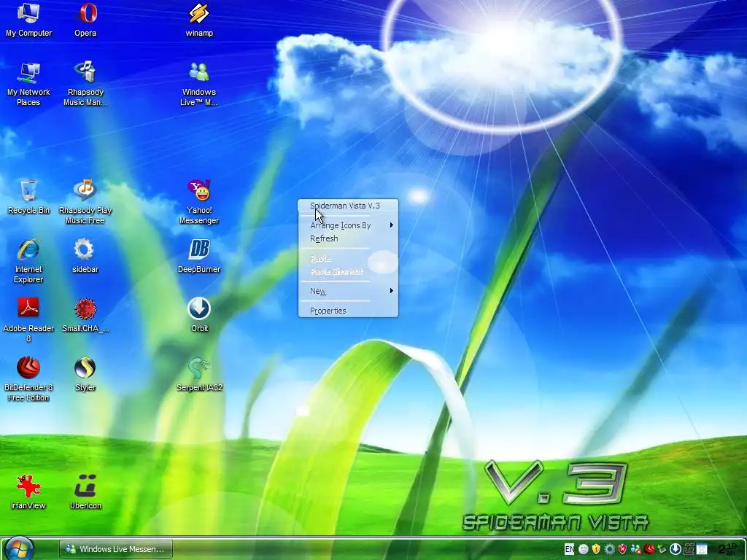This screenshot has width=747, height=560.
Task: Click the UberIcon tray icon
Action: tap(689, 549)
